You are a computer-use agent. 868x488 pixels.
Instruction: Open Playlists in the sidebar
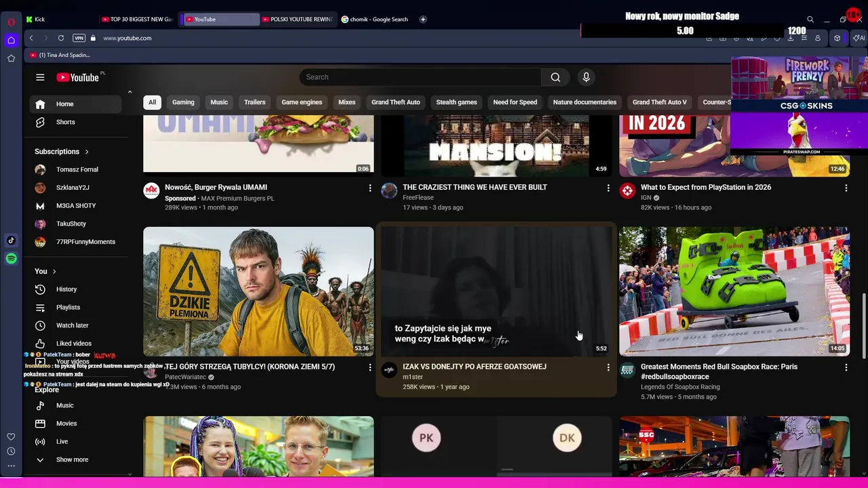click(75, 308)
